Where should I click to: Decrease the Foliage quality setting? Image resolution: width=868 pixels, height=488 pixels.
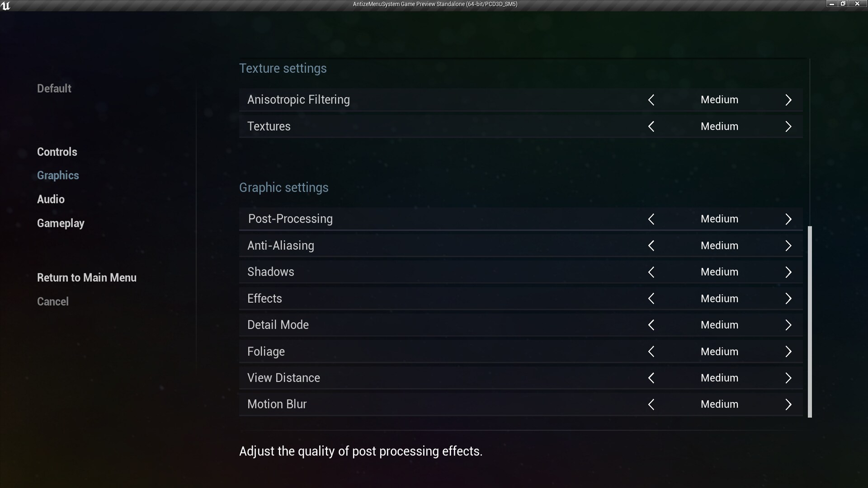tap(651, 351)
